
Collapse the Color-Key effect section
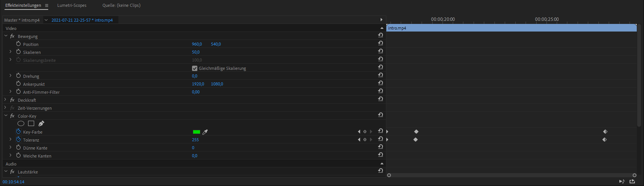pyautogui.click(x=6, y=116)
